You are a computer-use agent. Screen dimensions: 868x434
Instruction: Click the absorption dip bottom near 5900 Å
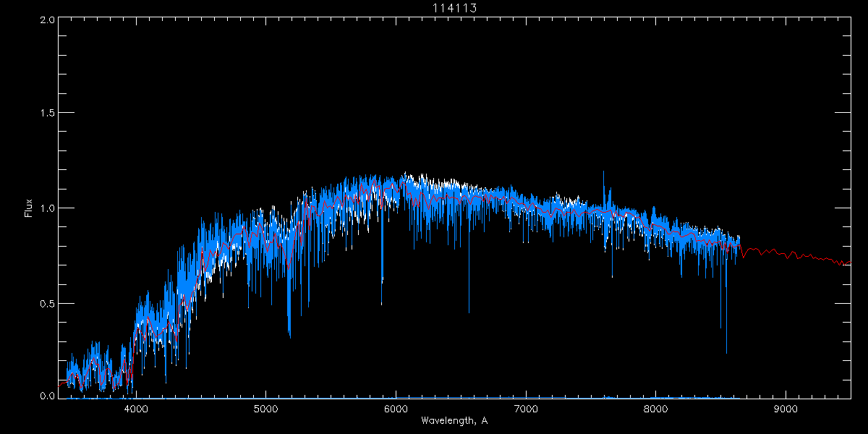click(x=382, y=281)
